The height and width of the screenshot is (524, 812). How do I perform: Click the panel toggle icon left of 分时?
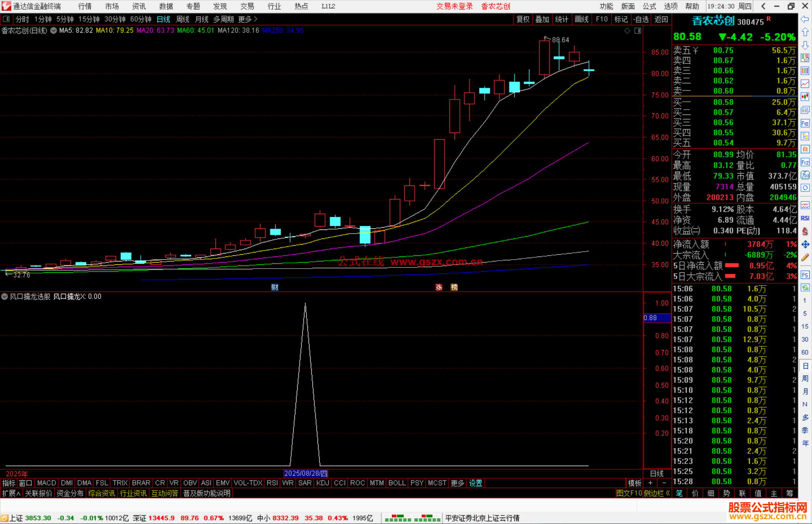tap(6, 19)
